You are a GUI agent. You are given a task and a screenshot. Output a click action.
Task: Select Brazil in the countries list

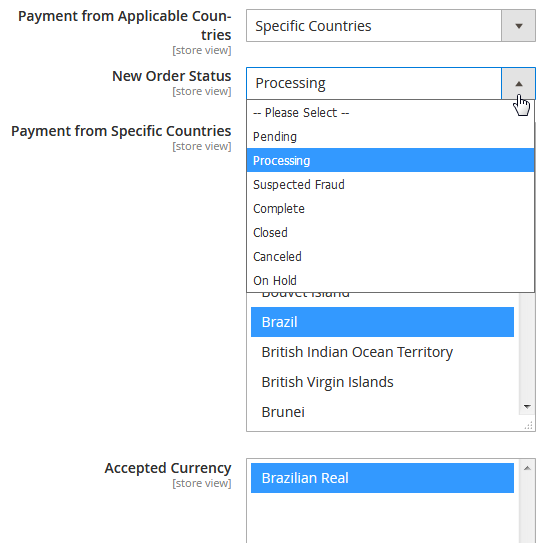coord(382,322)
